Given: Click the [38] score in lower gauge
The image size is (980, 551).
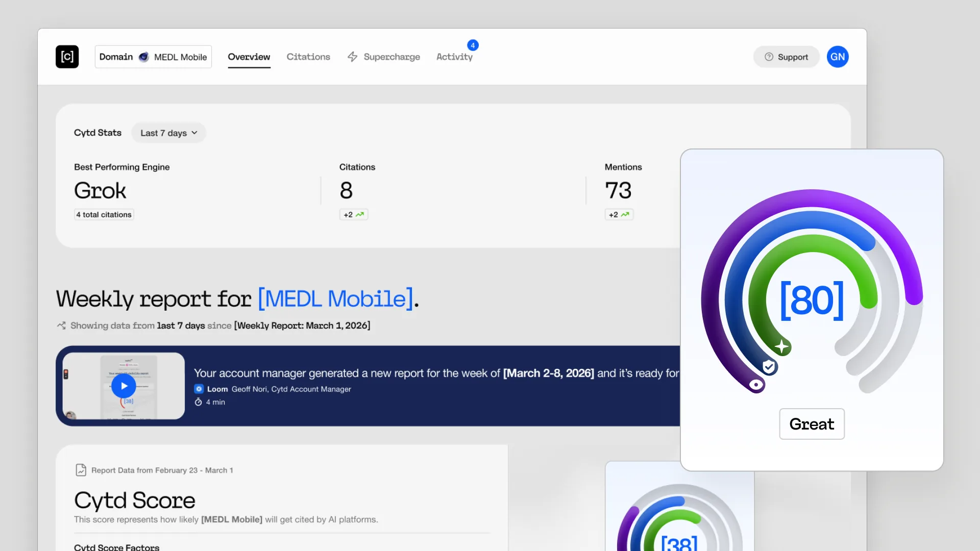Looking at the screenshot, I should click(x=679, y=542).
